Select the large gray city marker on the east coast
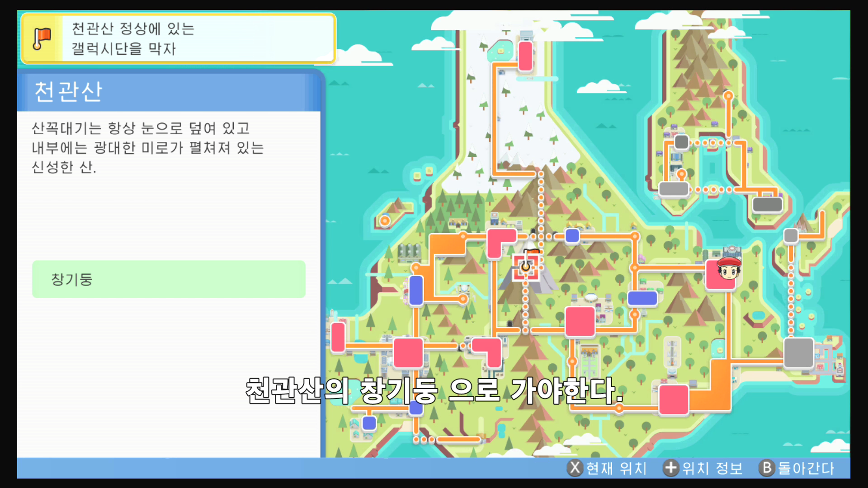Viewport: 868px width, 488px height. (798, 353)
